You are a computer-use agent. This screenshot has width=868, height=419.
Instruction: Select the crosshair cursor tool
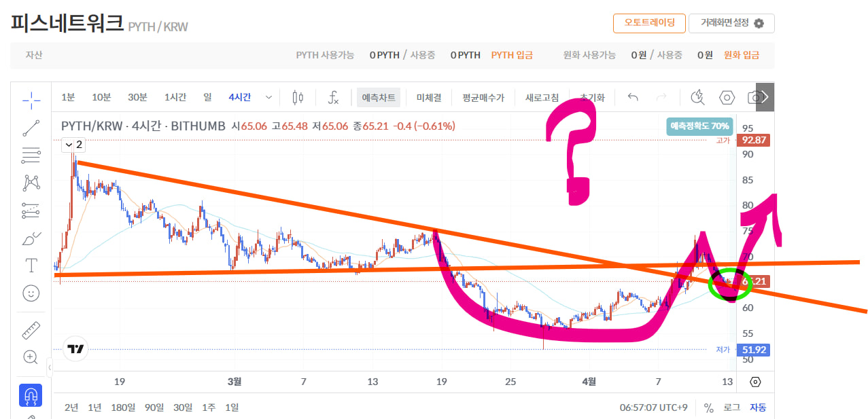pyautogui.click(x=31, y=100)
